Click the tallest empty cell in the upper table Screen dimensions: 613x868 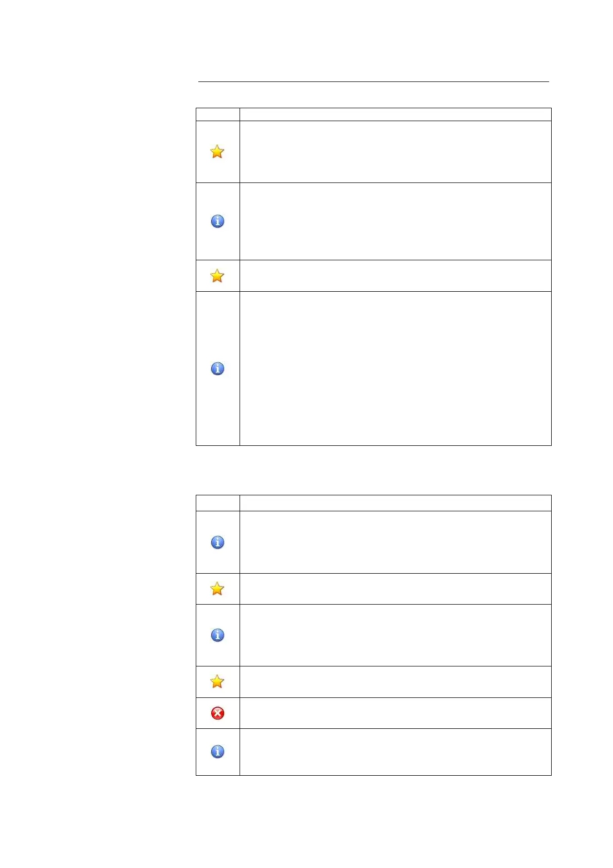[395, 369]
